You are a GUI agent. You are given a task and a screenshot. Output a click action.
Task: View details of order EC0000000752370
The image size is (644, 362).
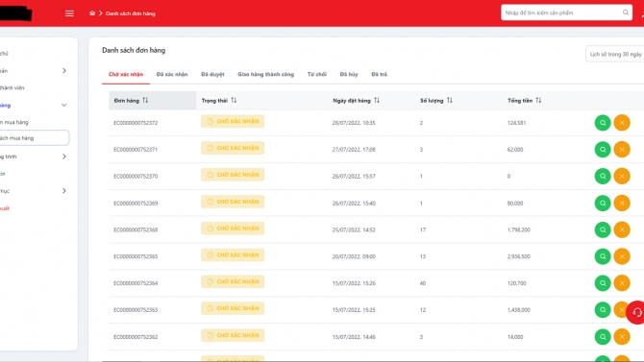point(603,176)
